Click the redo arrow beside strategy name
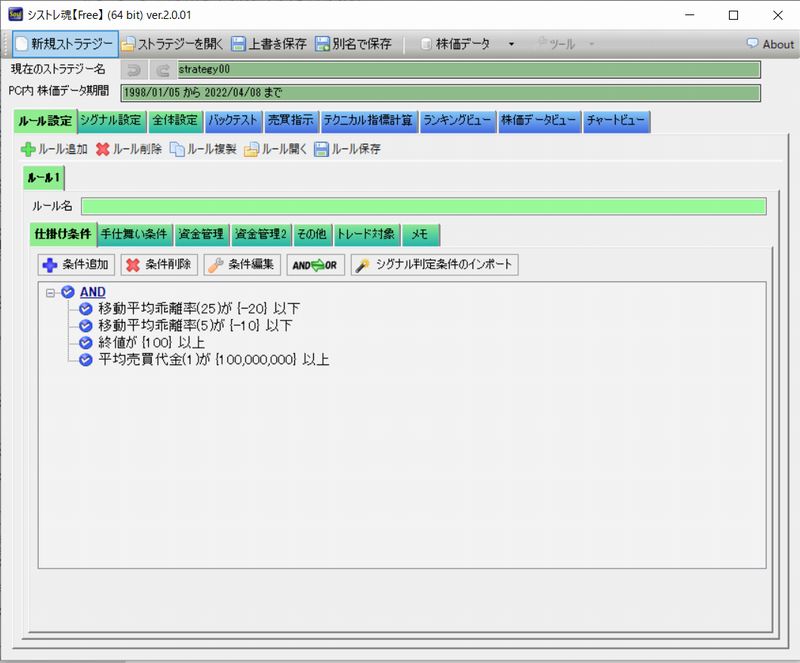Viewport: 800px width, 663px height. 163,70
